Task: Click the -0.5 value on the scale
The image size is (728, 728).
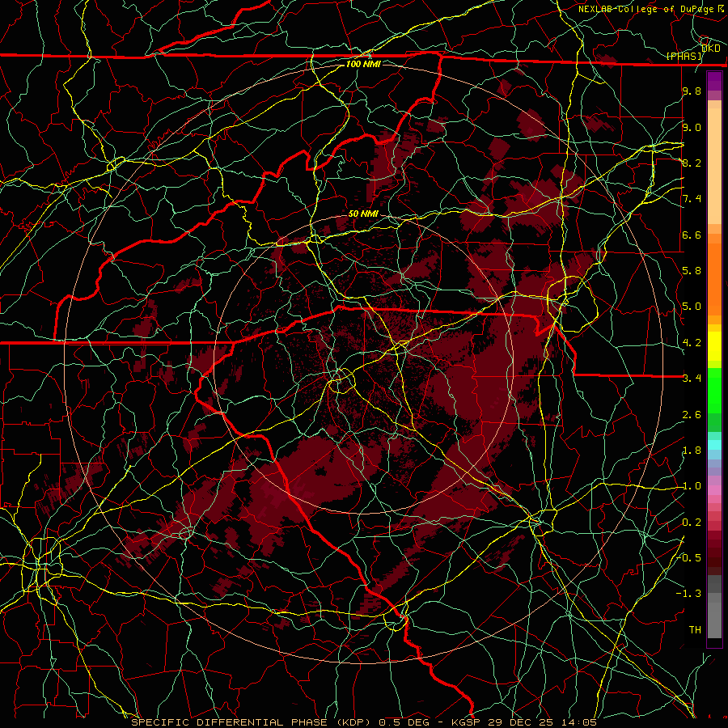Action: click(688, 558)
